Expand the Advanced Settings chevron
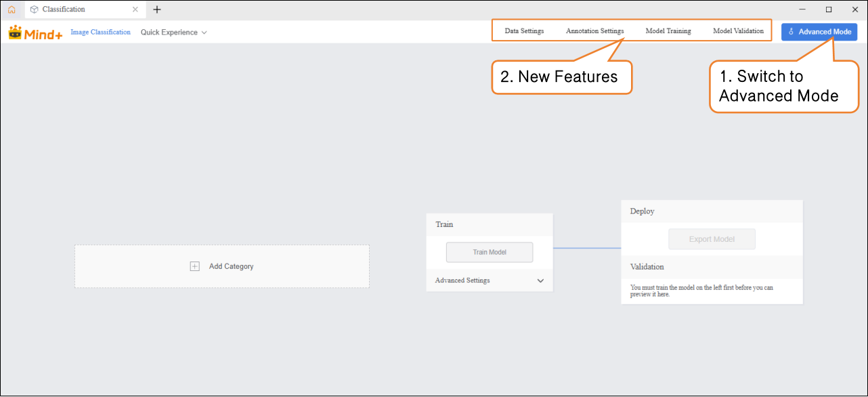The width and height of the screenshot is (868, 397). (x=540, y=280)
